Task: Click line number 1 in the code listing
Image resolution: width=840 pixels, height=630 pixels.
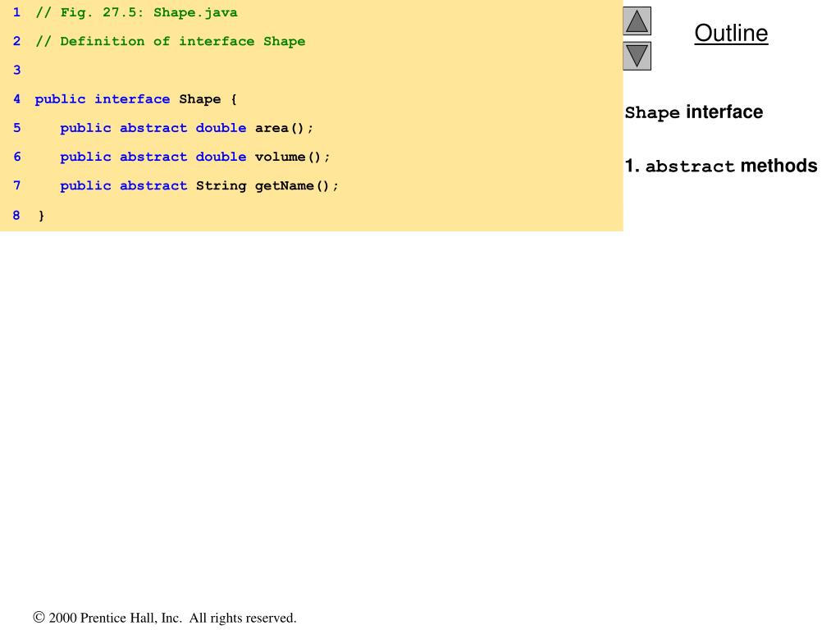Action: pyautogui.click(x=16, y=12)
